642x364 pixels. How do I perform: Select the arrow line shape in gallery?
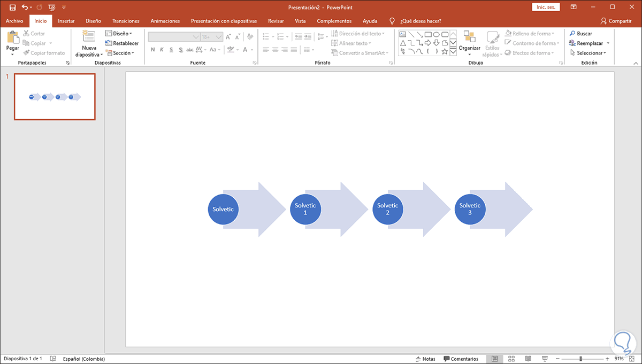(419, 34)
